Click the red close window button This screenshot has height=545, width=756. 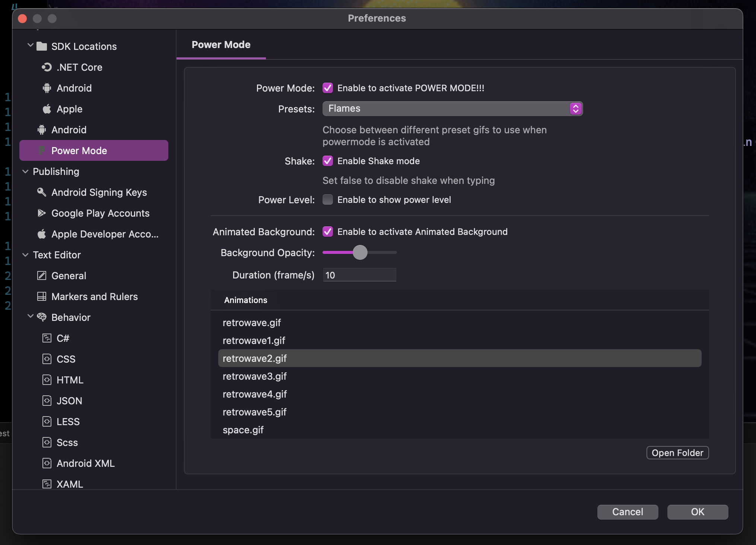(x=22, y=19)
